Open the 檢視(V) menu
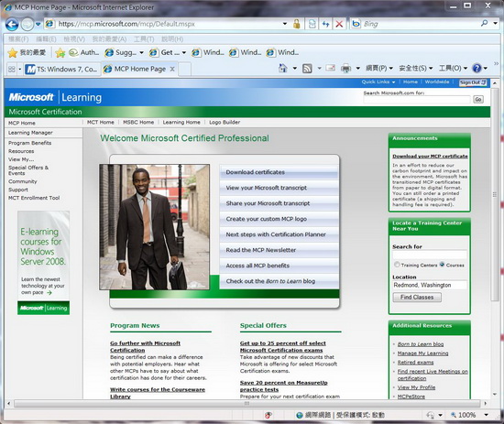The height and width of the screenshot is (424, 504). pyautogui.click(x=74, y=39)
